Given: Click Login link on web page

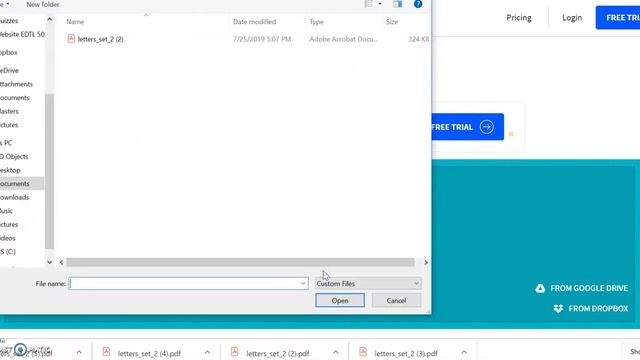Looking at the screenshot, I should 572,18.
